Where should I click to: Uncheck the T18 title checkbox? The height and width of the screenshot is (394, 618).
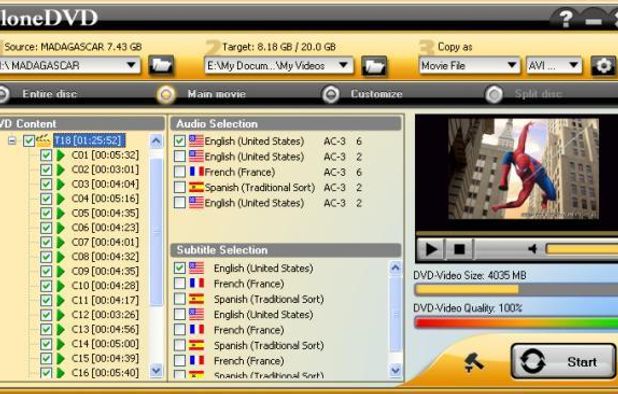pyautogui.click(x=29, y=140)
